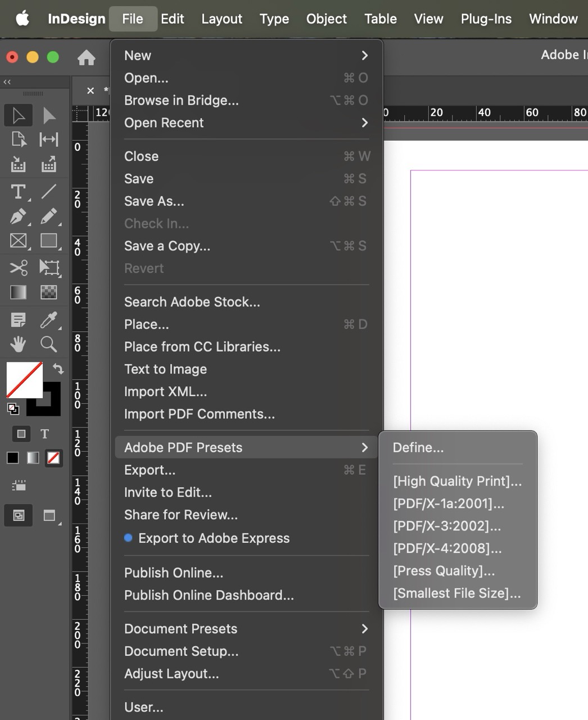588x720 pixels.
Task: Open the Edit menu
Action: coord(172,19)
